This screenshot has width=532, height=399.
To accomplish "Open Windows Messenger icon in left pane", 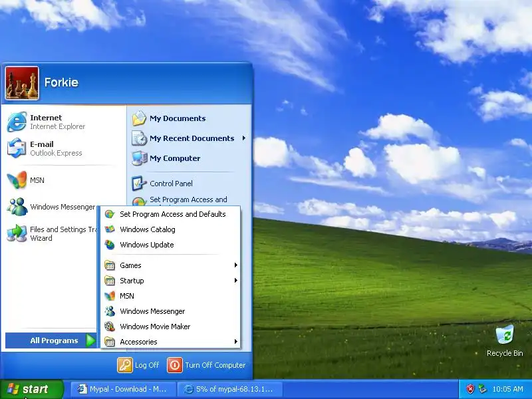I will click(x=17, y=206).
